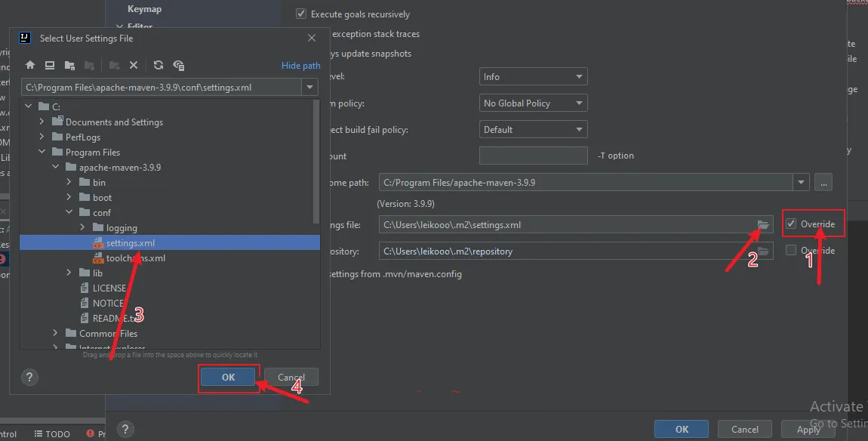Select toolchains.xml in the file tree
Image resolution: width=868 pixels, height=441 pixels.
(x=135, y=258)
